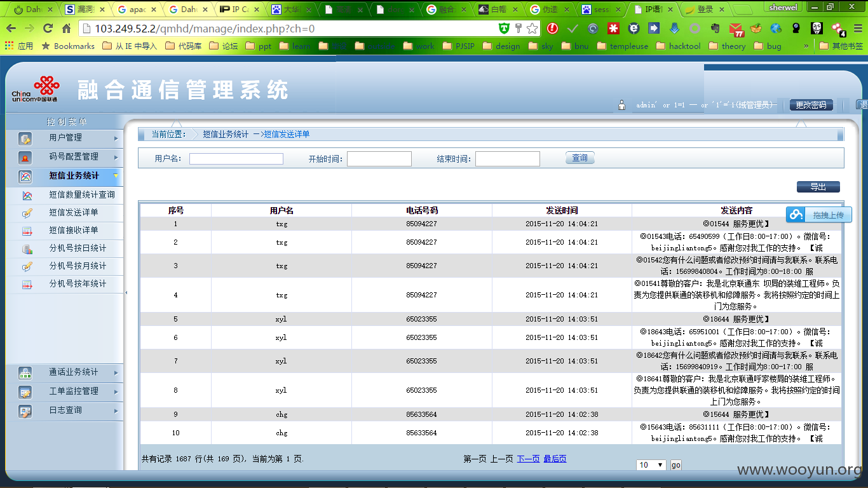Viewport: 868px width, 488px height.
Task: Select phone number 65023355 in row 5
Action: 422,320
